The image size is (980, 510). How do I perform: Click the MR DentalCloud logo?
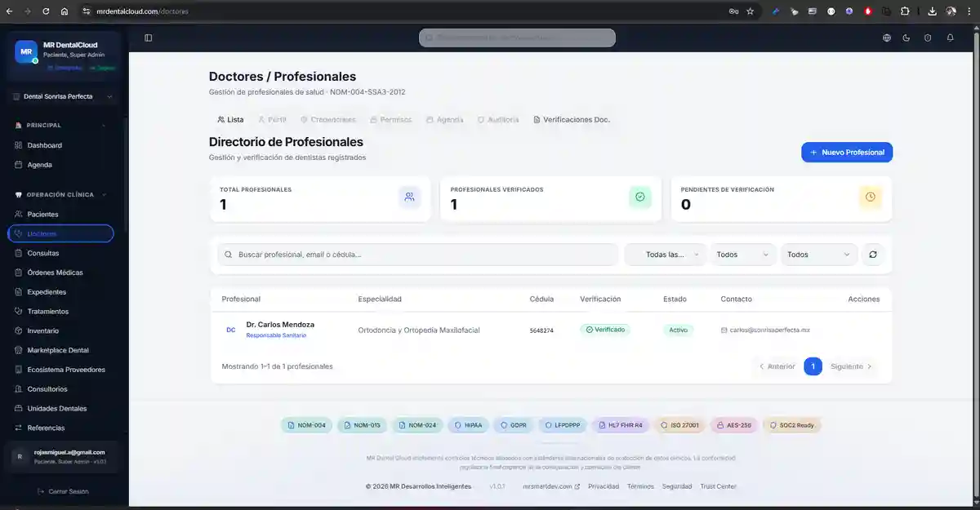tap(26, 51)
